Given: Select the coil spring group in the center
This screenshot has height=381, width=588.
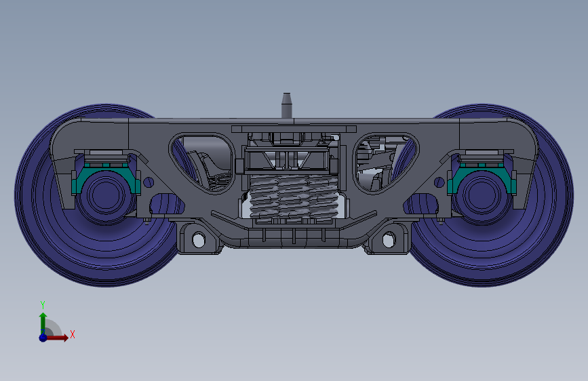Looking at the screenshot, I should click(294, 196).
